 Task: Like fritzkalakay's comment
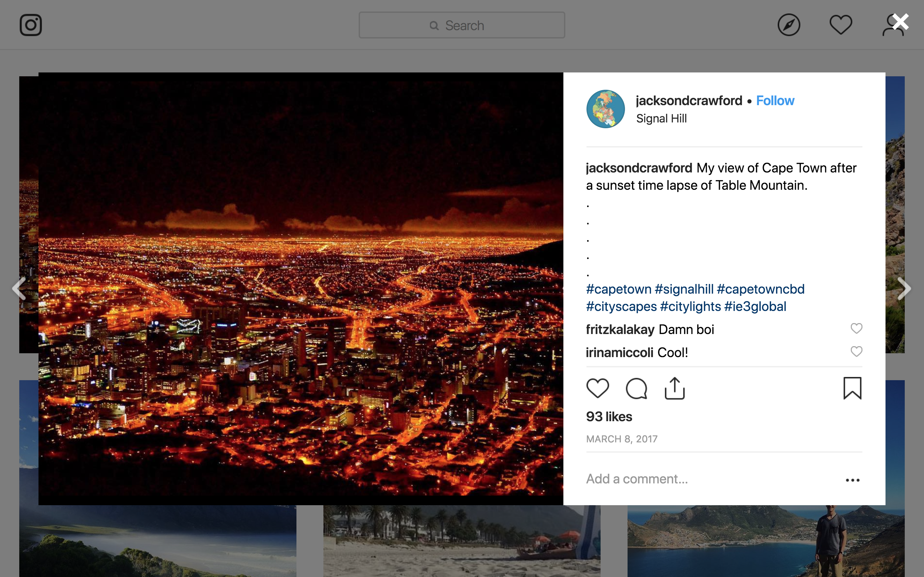[x=856, y=328]
